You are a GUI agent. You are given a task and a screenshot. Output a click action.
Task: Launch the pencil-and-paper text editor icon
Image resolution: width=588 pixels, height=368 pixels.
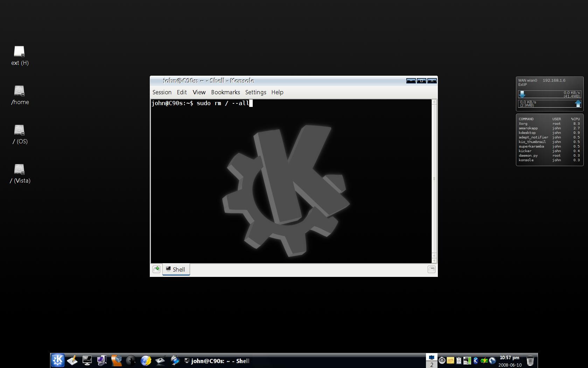(x=72, y=360)
